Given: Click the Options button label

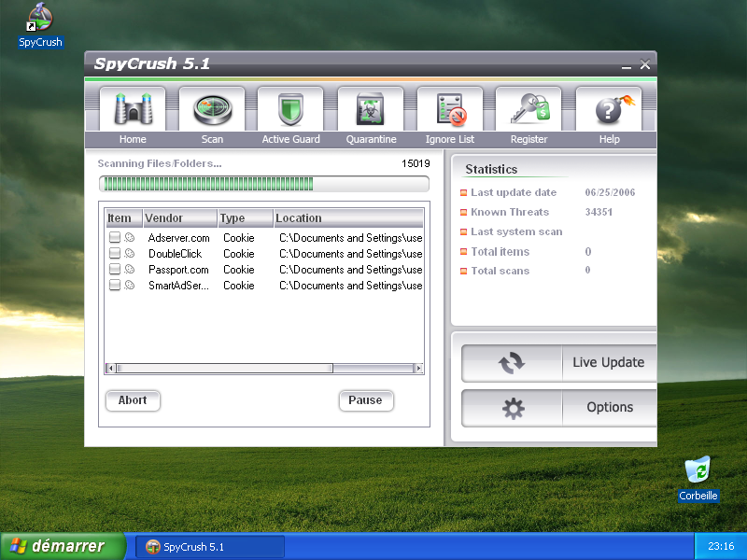Looking at the screenshot, I should tap(610, 407).
